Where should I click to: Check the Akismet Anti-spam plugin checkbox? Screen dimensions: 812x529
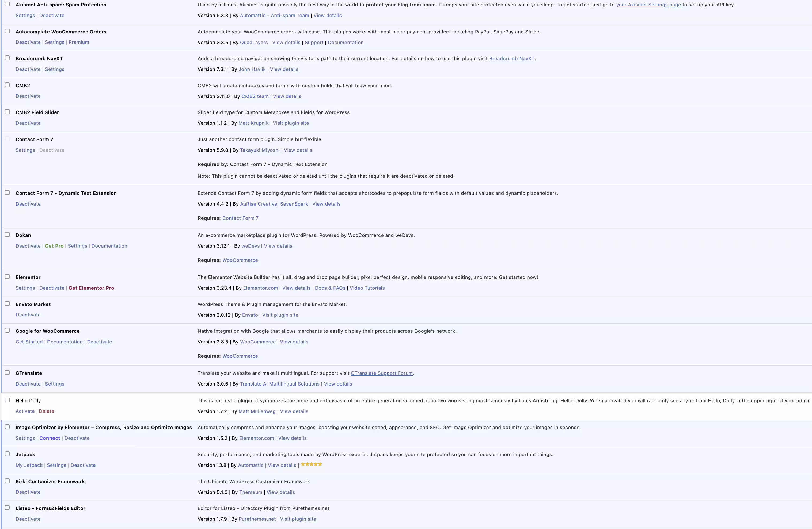coord(7,4)
